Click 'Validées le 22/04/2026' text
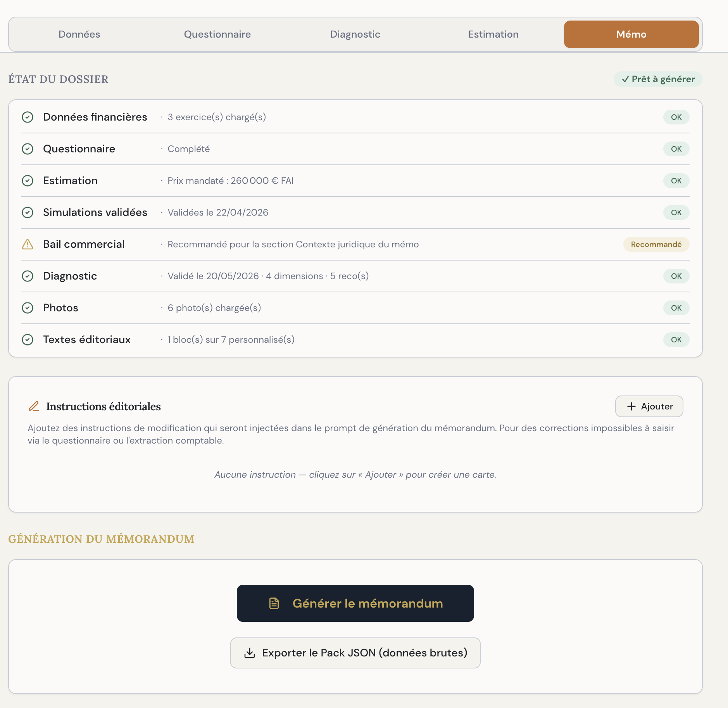The image size is (728, 708). 218,212
